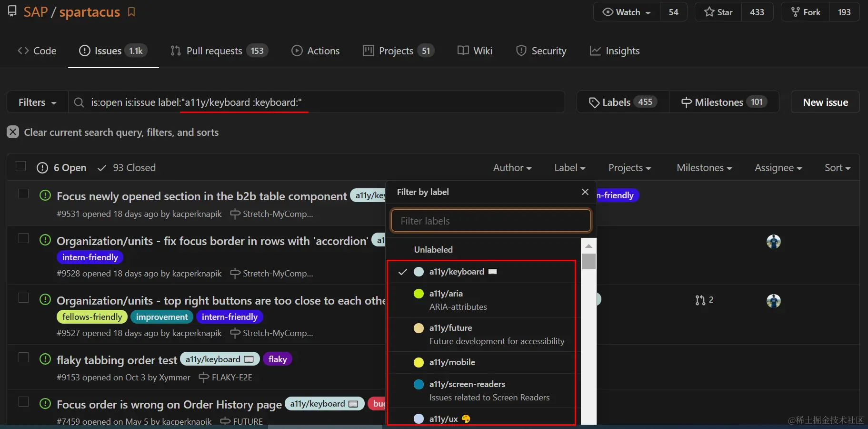Screen dimensions: 868x429
Task: Open the Projects tab
Action: point(399,51)
